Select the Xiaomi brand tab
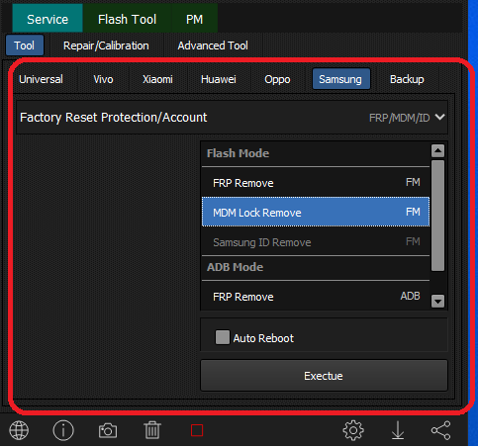Image resolution: width=478 pixels, height=448 pixels. [x=157, y=79]
